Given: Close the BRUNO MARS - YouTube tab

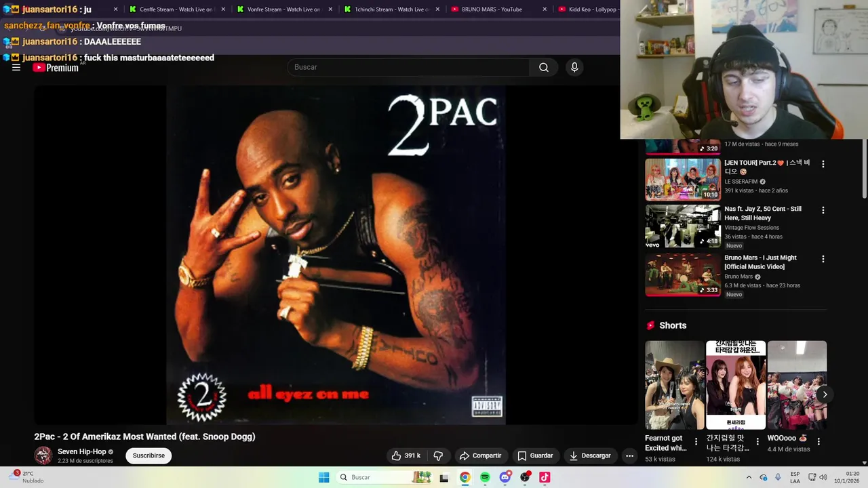Looking at the screenshot, I should tap(545, 9).
